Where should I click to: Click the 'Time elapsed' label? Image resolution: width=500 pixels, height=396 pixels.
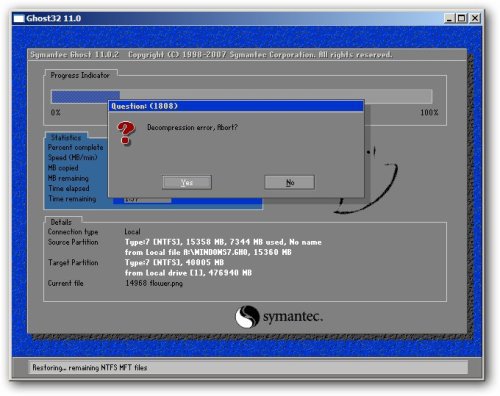click(69, 188)
